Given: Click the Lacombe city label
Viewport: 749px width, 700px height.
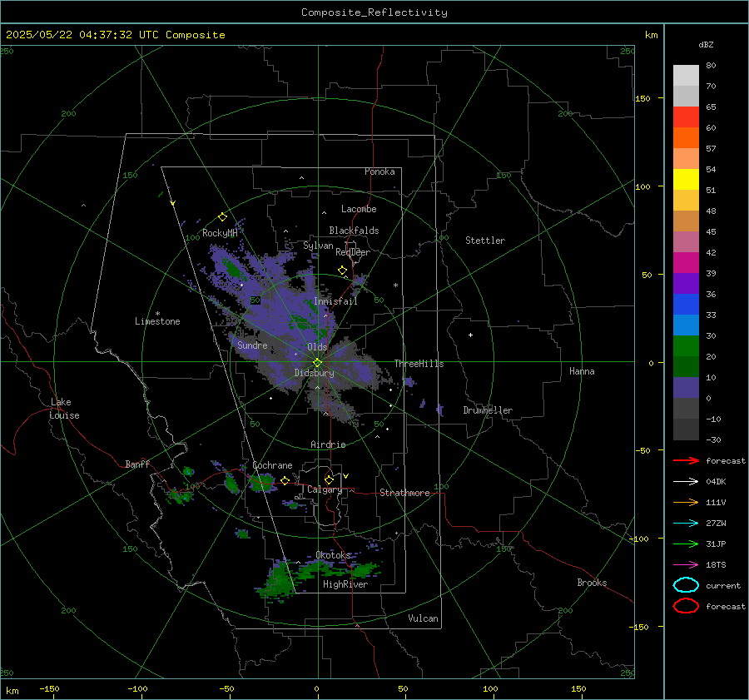Looking at the screenshot, I should (x=359, y=209).
